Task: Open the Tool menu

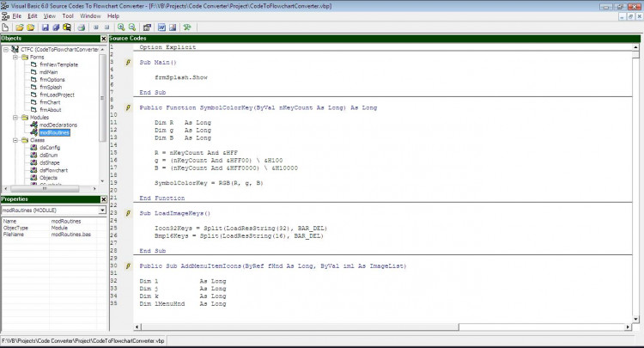Action: tap(68, 15)
